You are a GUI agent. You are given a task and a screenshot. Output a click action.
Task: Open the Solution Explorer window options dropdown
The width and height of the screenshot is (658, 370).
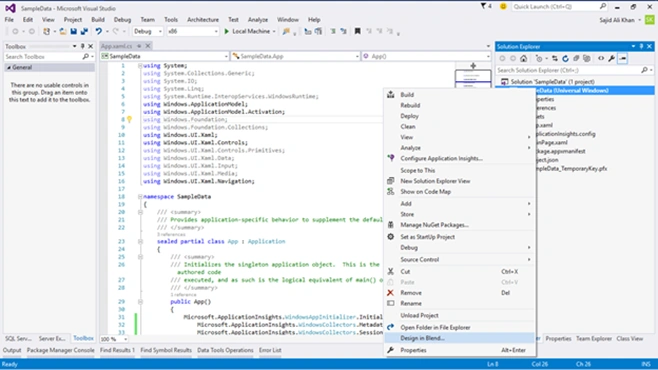tap(633, 47)
